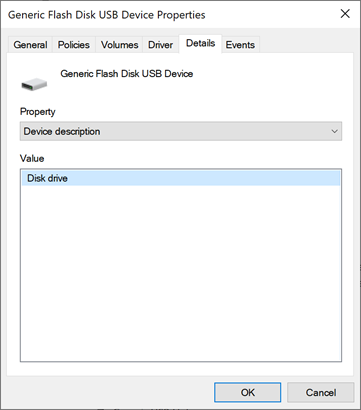Click the Property label text
Viewport: 361px width, 410px height.
[38, 112]
